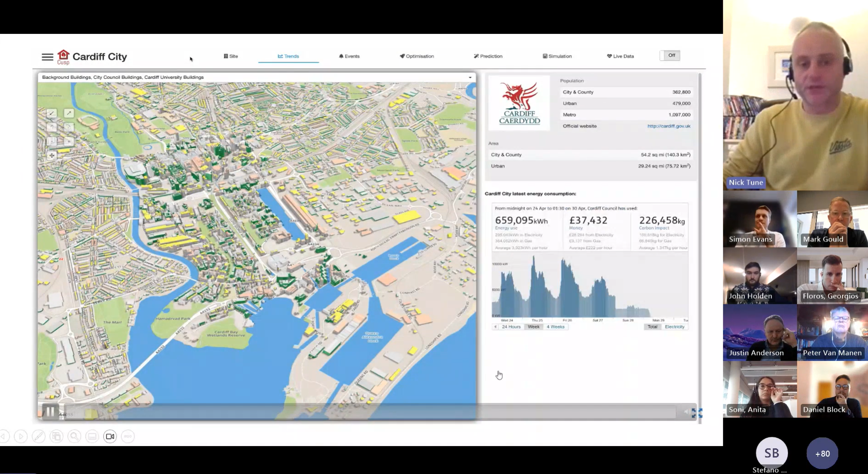This screenshot has width=868, height=474.
Task: Switch to the Simulation tab
Action: coord(557,56)
